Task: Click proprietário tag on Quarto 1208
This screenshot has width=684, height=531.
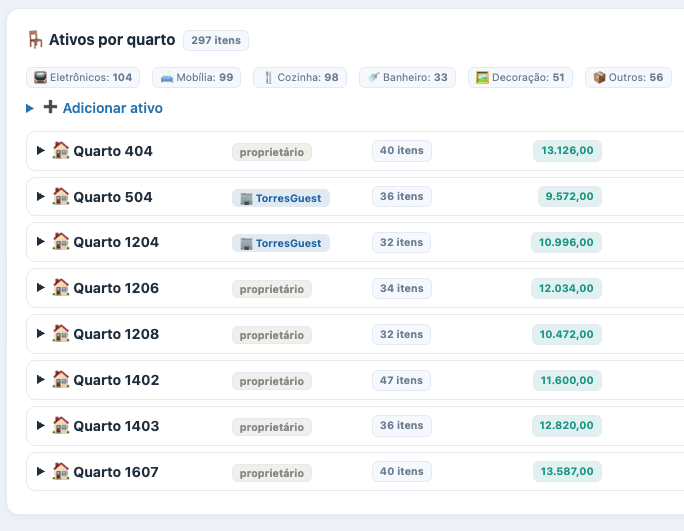Action: (272, 335)
